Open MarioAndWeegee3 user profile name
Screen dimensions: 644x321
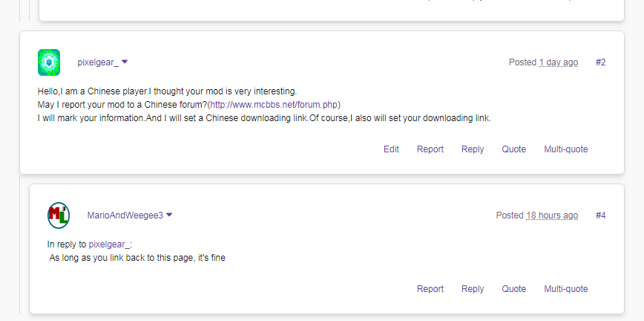coord(125,215)
